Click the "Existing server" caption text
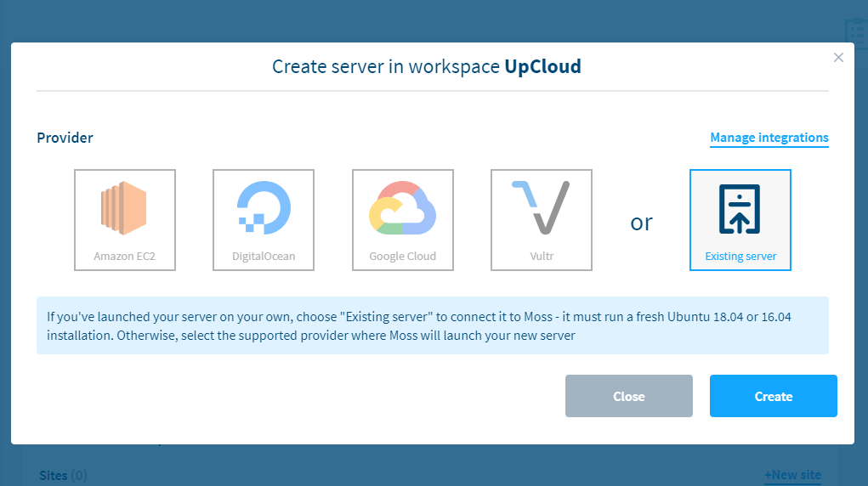This screenshot has height=486, width=868. click(740, 256)
